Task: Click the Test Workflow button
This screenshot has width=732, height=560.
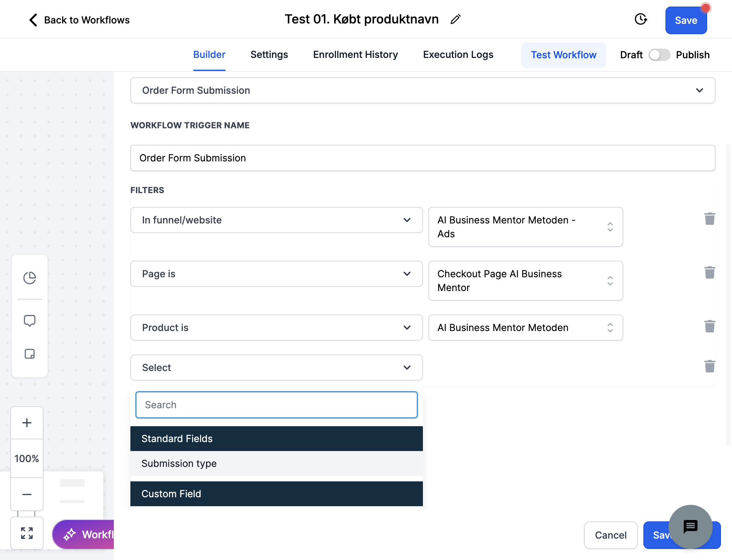Action: pyautogui.click(x=563, y=55)
